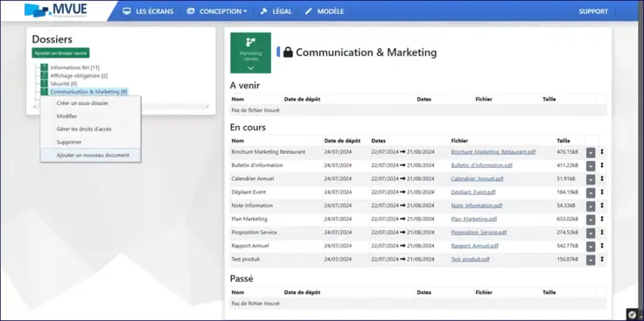The width and height of the screenshot is (644, 321).
Task: Open the Modèle menu item
Action: (324, 11)
